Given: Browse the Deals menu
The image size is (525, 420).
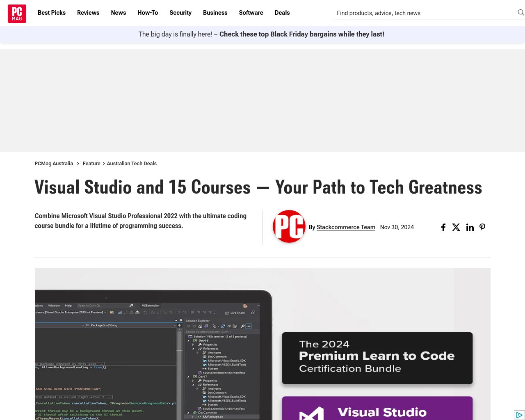Looking at the screenshot, I should click(x=282, y=13).
